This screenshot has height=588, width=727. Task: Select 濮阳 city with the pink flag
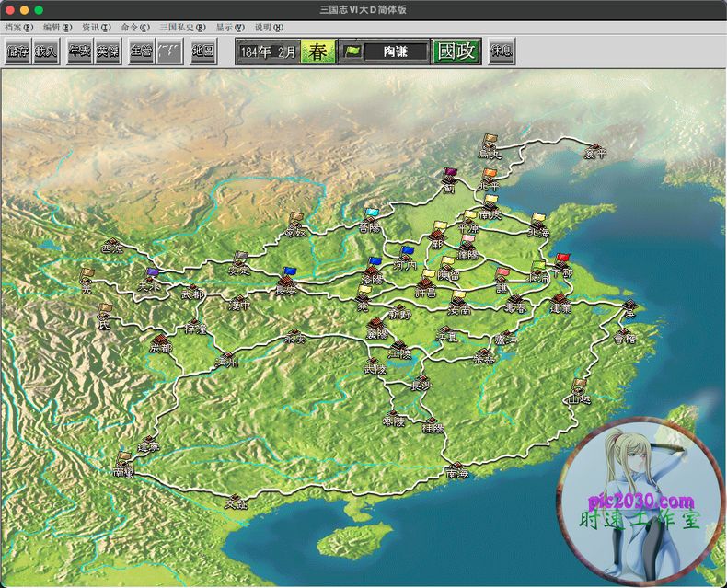[x=467, y=248]
